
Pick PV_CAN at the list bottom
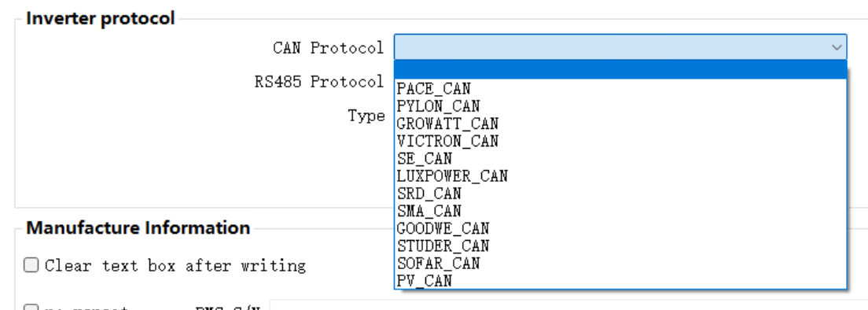620,281
